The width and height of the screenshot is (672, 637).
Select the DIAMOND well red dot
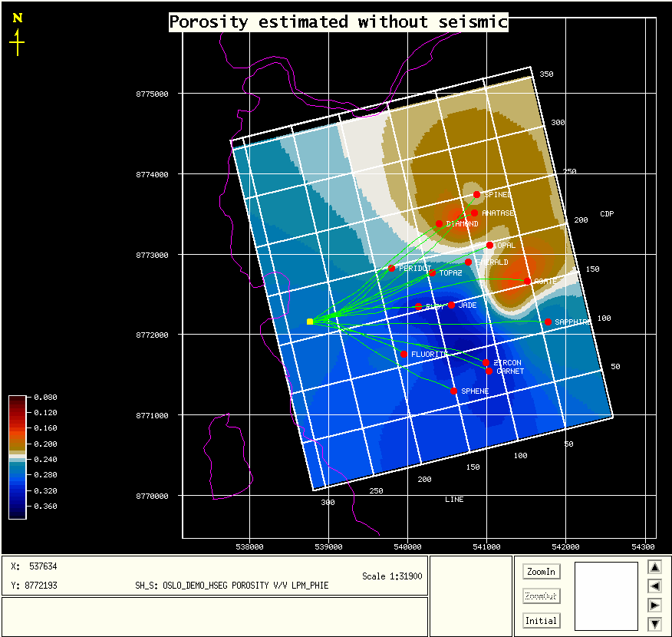click(x=439, y=224)
